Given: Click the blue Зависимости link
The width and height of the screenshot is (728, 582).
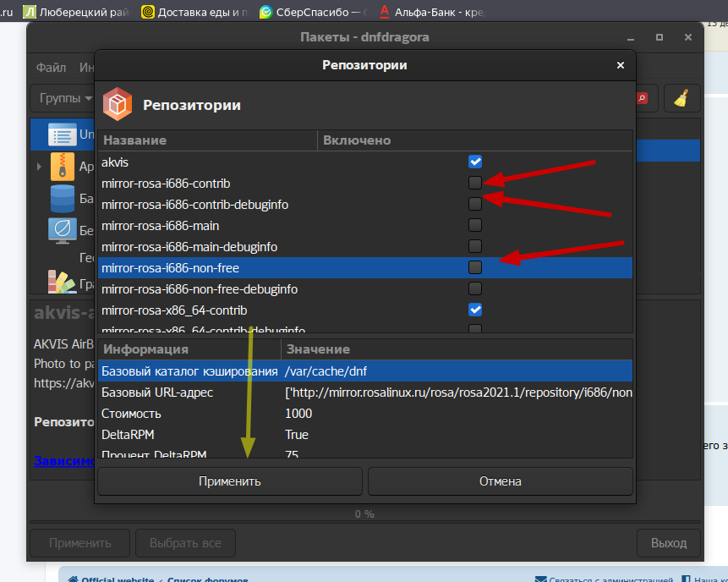Looking at the screenshot, I should (x=64, y=461).
